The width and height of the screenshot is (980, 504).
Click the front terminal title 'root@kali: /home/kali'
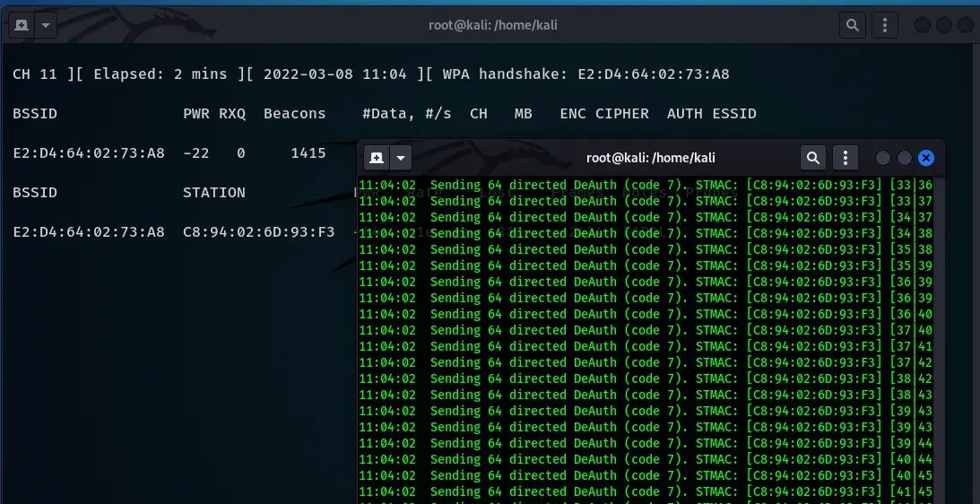(651, 158)
